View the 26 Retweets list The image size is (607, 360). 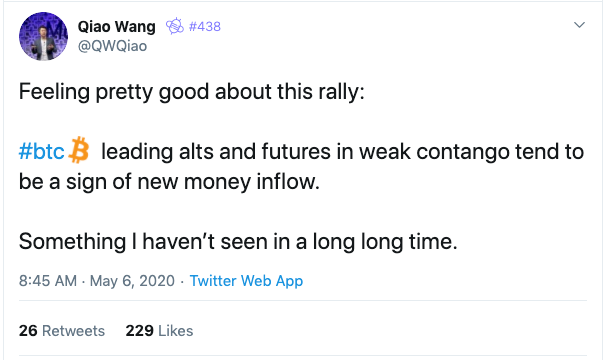[62, 331]
